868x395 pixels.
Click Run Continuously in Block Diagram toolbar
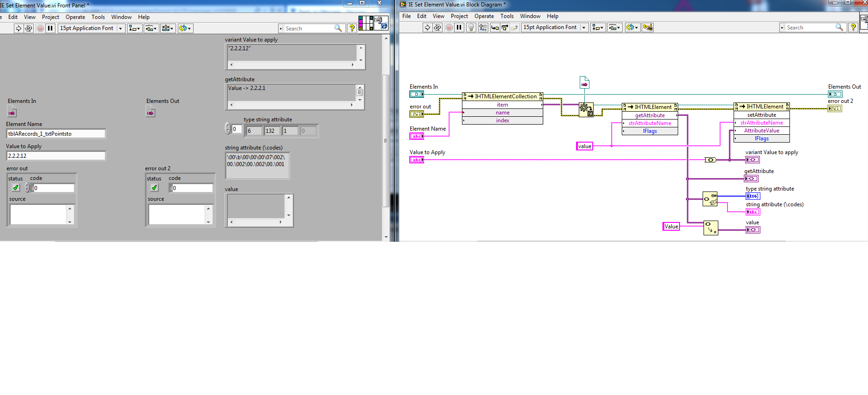click(437, 28)
